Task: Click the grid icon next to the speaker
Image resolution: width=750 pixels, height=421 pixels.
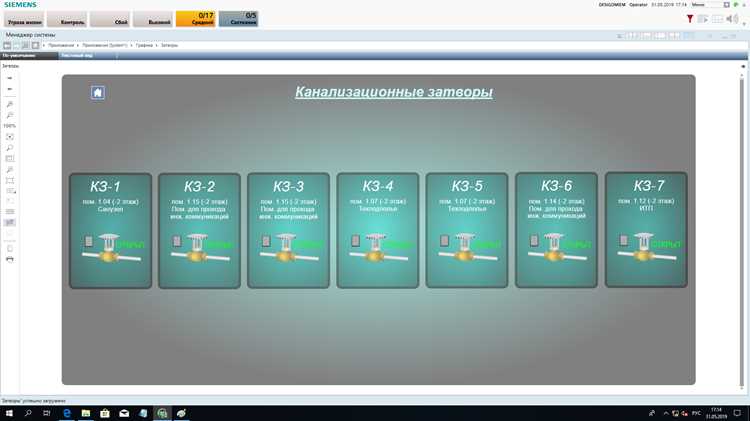Action: pos(717,19)
